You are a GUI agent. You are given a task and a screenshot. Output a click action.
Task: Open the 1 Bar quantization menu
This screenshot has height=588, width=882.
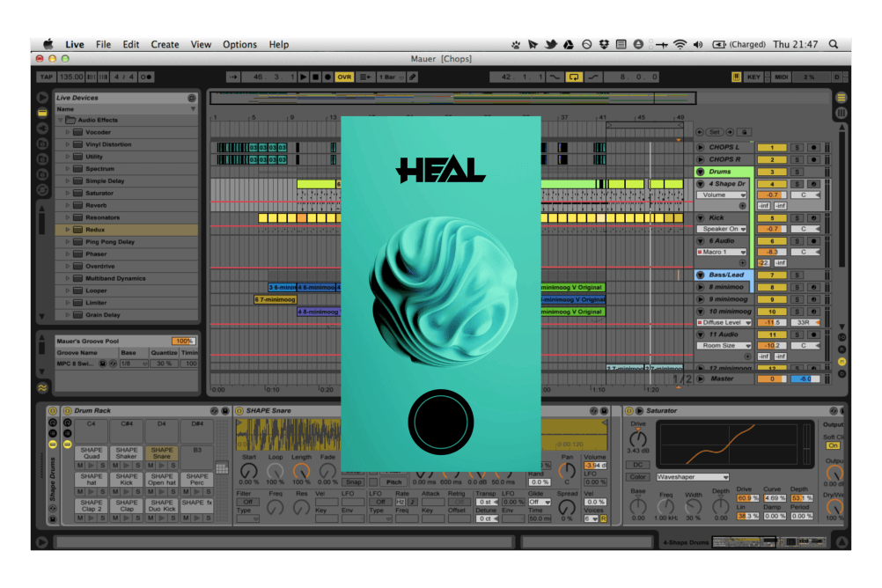pyautogui.click(x=391, y=77)
